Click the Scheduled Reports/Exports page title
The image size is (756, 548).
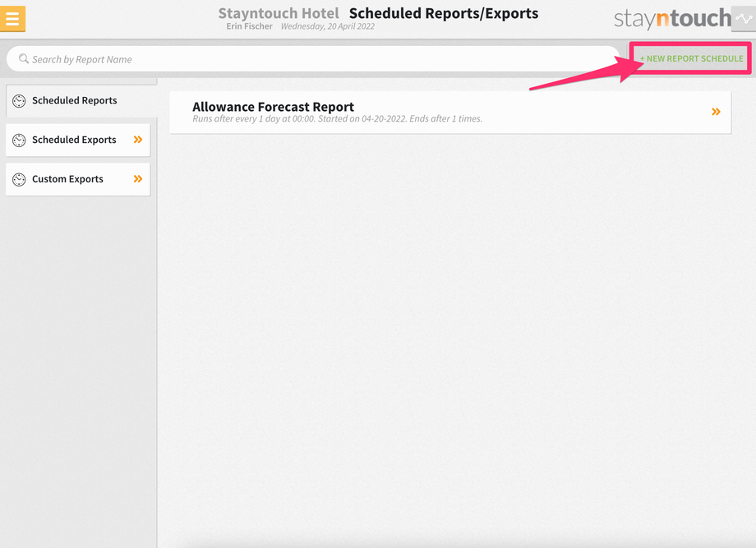tap(444, 13)
